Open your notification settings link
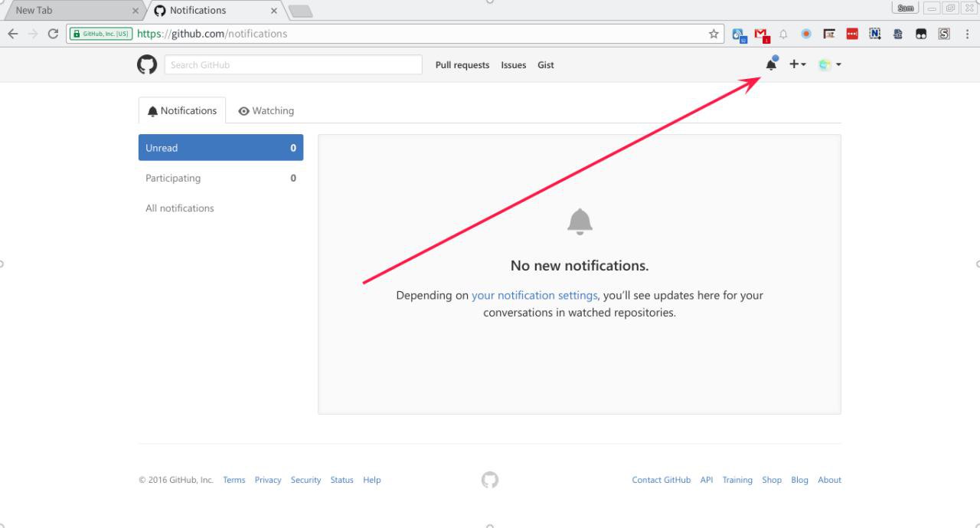Image resolution: width=980 pixels, height=528 pixels. pos(534,295)
